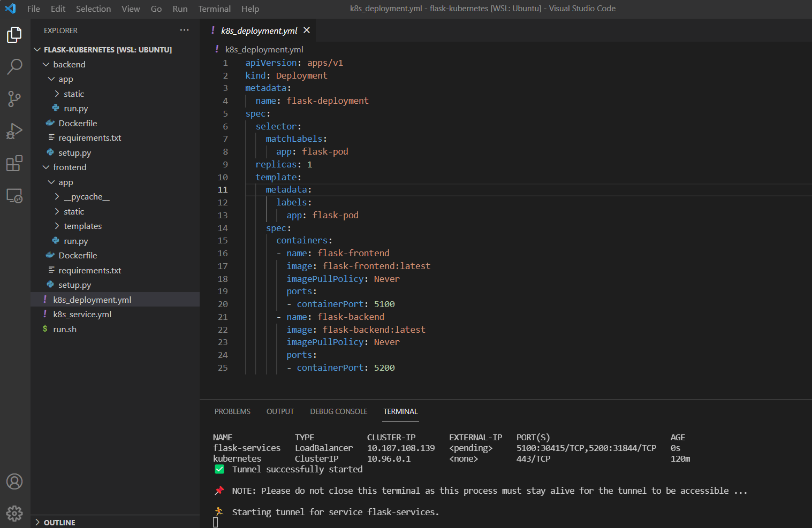Switch to the DEBUG CONSOLE tab
The image size is (812, 528).
click(x=339, y=411)
